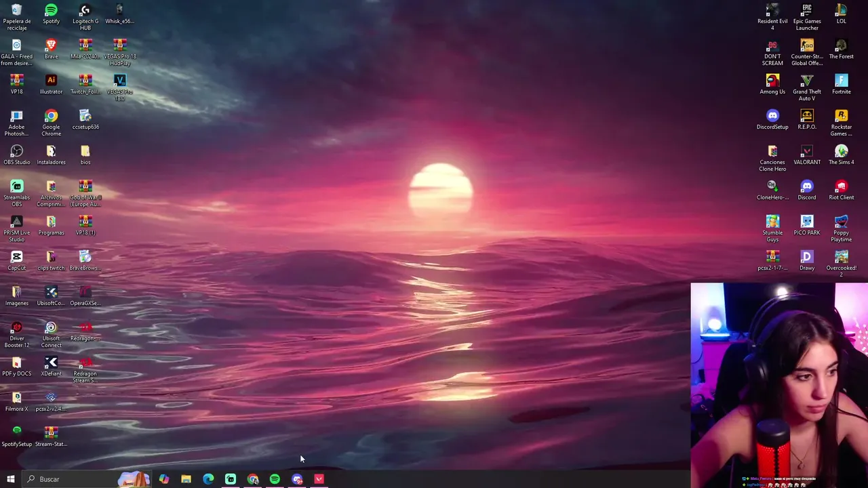Select the ccsetup636 installer icon

click(x=85, y=119)
